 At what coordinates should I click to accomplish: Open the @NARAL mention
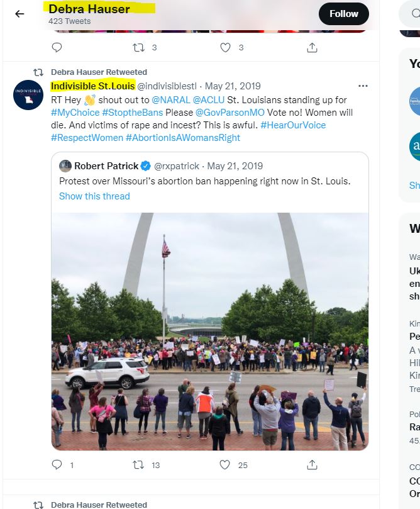coord(171,100)
